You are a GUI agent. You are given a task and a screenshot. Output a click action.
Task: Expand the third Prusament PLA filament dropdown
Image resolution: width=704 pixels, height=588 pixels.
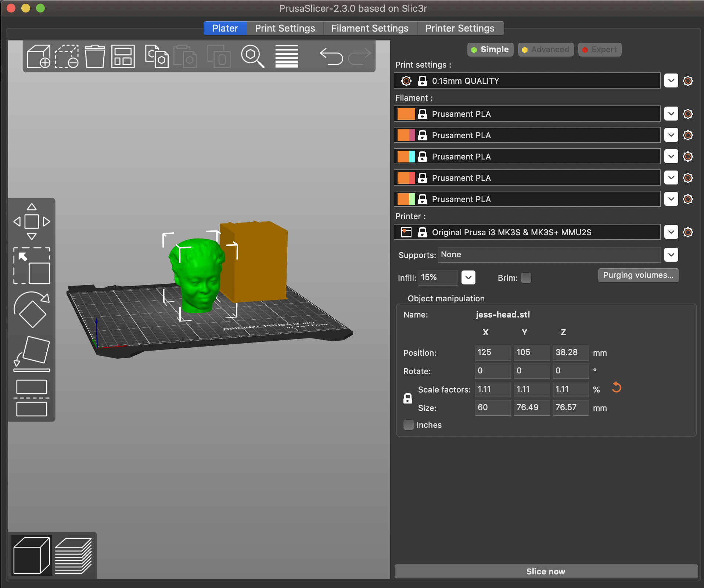click(x=671, y=157)
